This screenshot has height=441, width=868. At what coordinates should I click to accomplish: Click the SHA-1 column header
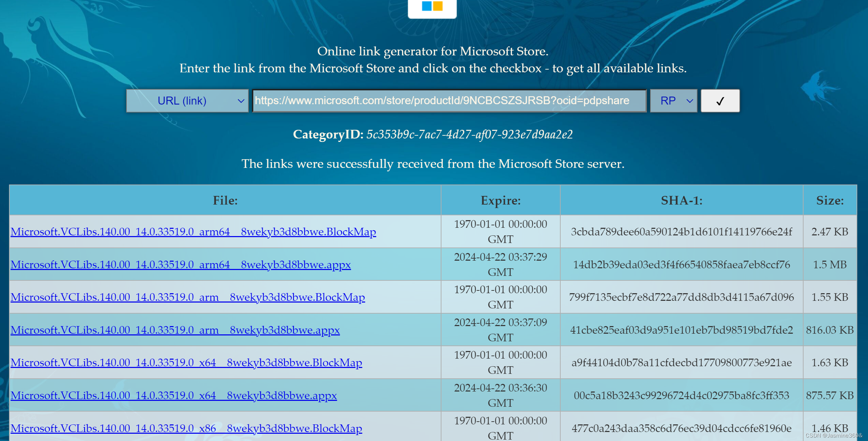[681, 200]
